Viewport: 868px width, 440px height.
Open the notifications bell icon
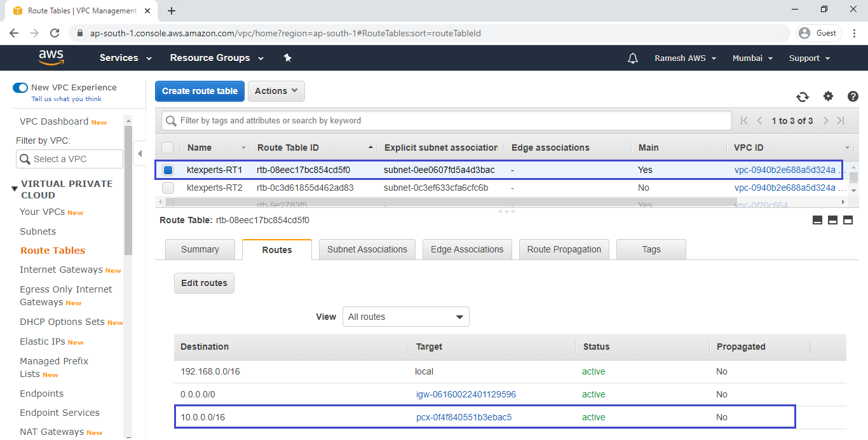click(632, 58)
